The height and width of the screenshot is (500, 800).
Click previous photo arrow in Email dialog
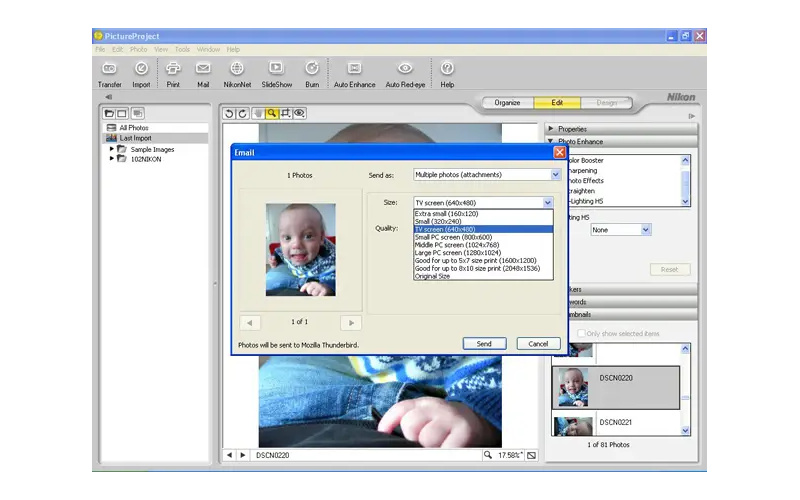coord(249,322)
